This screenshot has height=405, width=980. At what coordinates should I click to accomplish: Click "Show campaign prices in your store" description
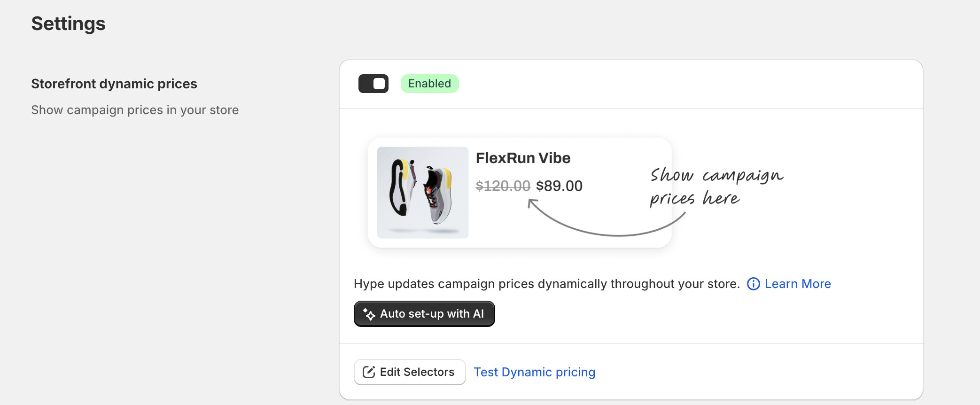point(135,110)
